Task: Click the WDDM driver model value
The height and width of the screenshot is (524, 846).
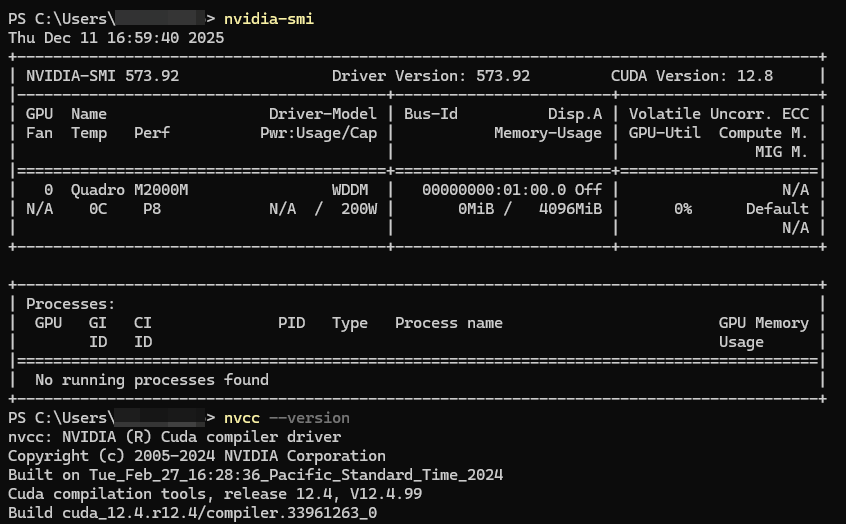Action: point(354,190)
